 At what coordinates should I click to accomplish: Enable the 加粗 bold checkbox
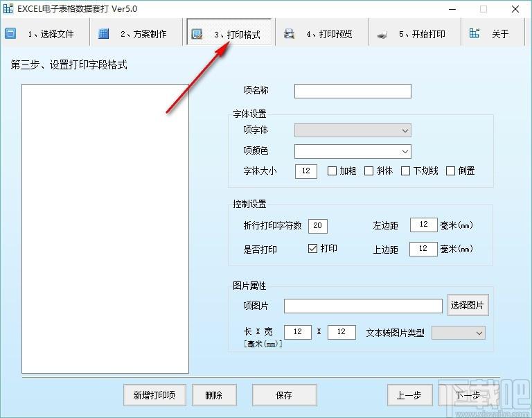tap(332, 171)
